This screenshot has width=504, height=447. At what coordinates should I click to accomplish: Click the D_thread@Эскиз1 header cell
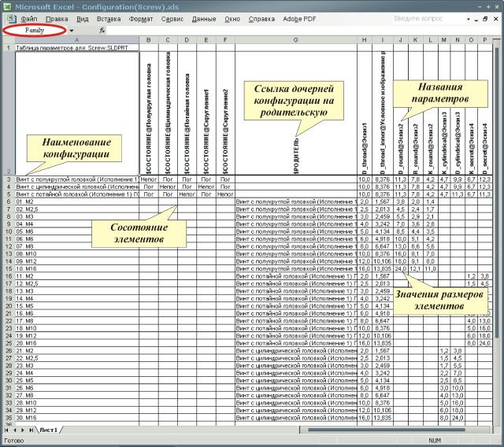364,113
